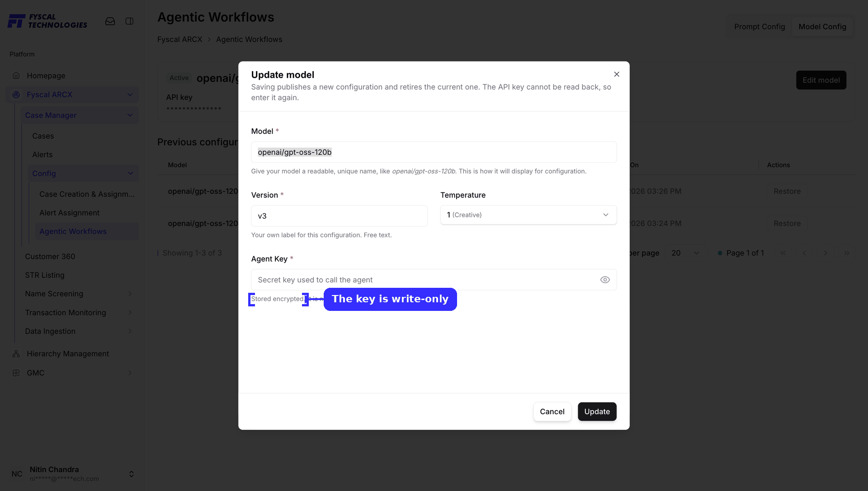Screen dimensions: 868x491
Task: Click the Cancel button
Action: click(552, 412)
